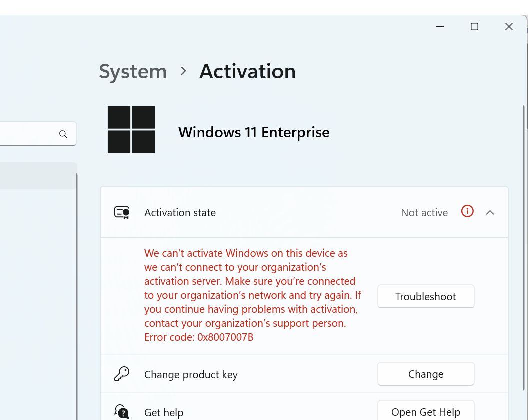
Task: Click the main page vertical scrollbar
Action: (x=524, y=248)
